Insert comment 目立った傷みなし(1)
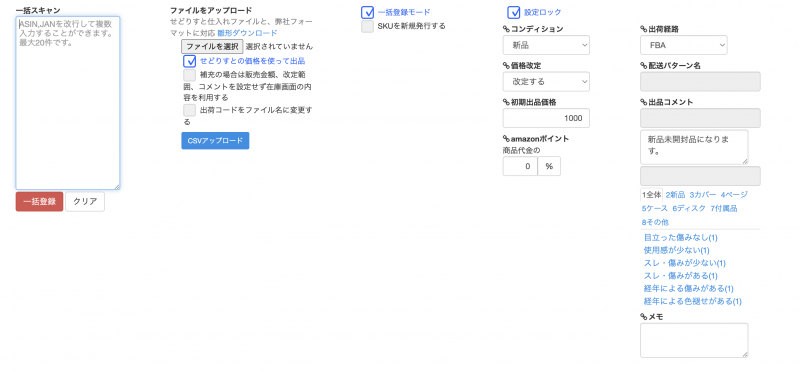Viewport: 800px width, 373px height. click(x=681, y=238)
